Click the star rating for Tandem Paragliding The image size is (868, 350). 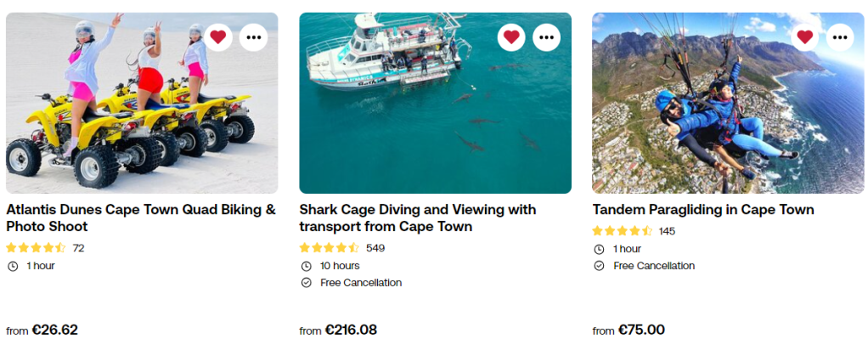point(622,231)
